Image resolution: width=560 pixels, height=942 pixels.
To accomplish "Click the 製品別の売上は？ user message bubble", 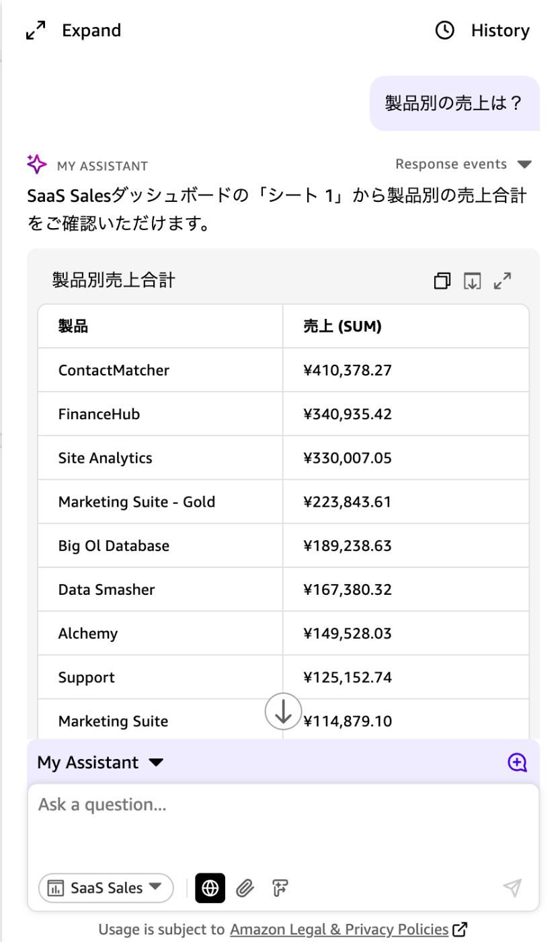I will (x=454, y=103).
